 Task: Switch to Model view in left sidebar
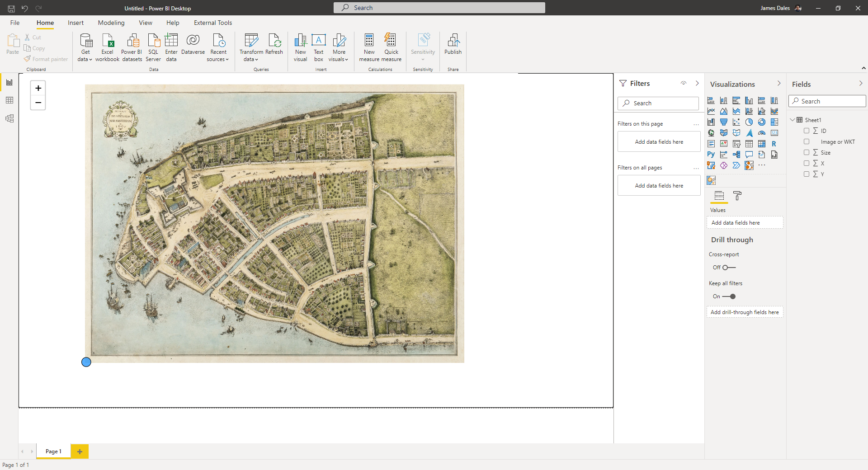tap(9, 118)
